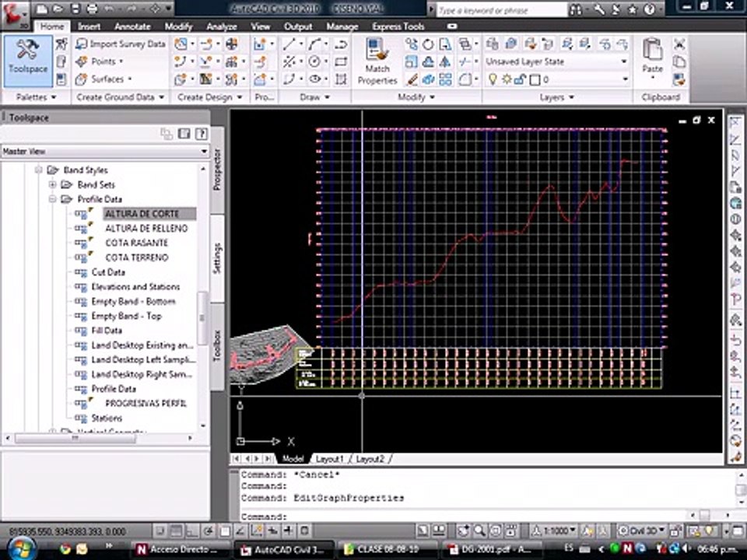The height and width of the screenshot is (560, 747).
Task: Click the Plot print icon
Action: point(92,9)
